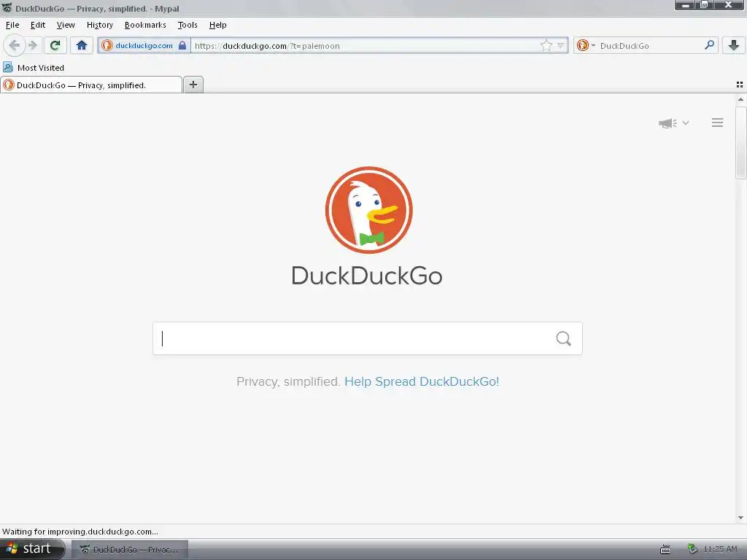Click the scrollbar up arrow
The image size is (747, 560).
(x=740, y=99)
